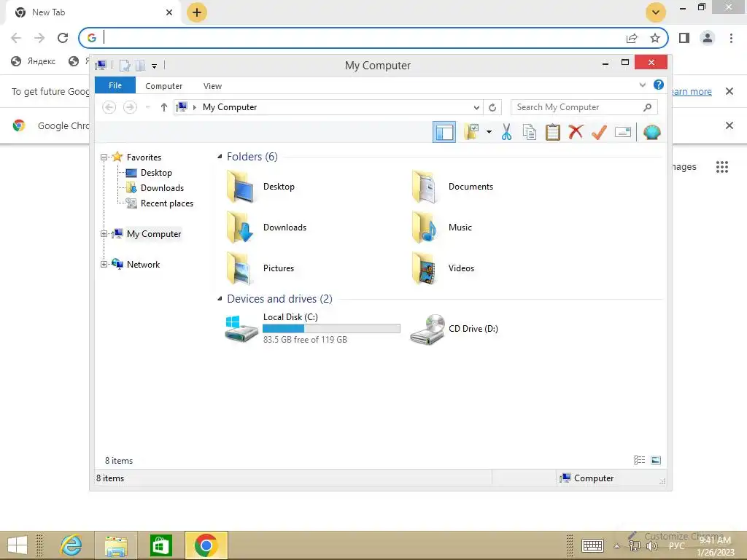Click Chrome bookmark star icon
747x560 pixels.
[655, 38]
